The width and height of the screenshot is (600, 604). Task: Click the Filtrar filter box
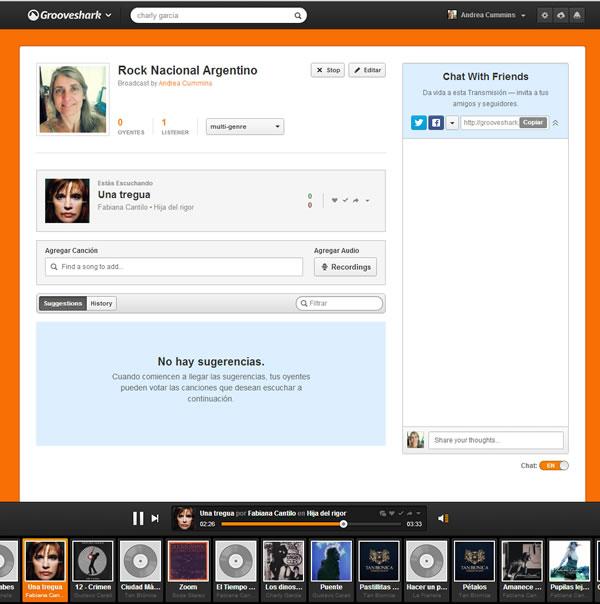pos(339,303)
